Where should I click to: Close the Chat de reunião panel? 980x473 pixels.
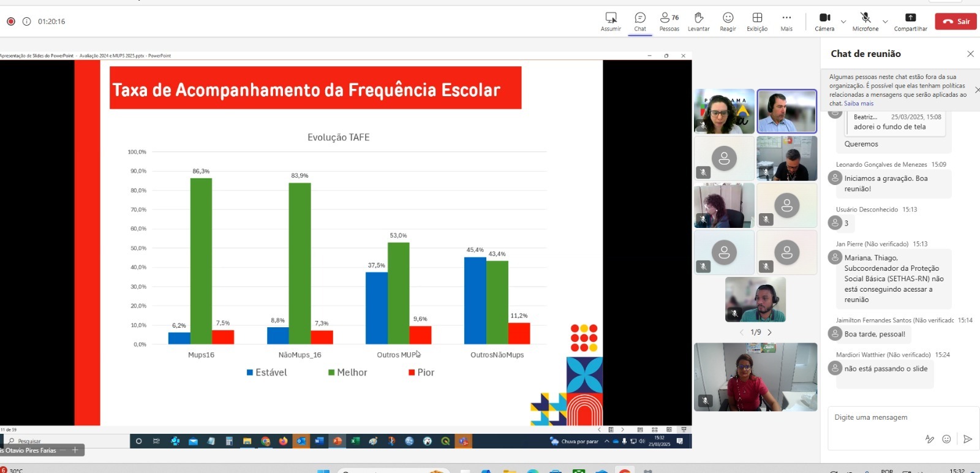click(x=970, y=54)
